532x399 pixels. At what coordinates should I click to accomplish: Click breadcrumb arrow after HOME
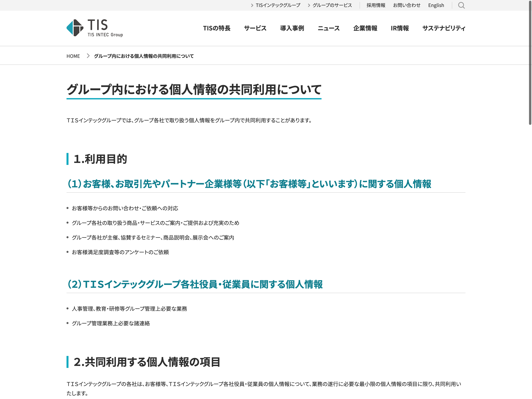coord(88,56)
